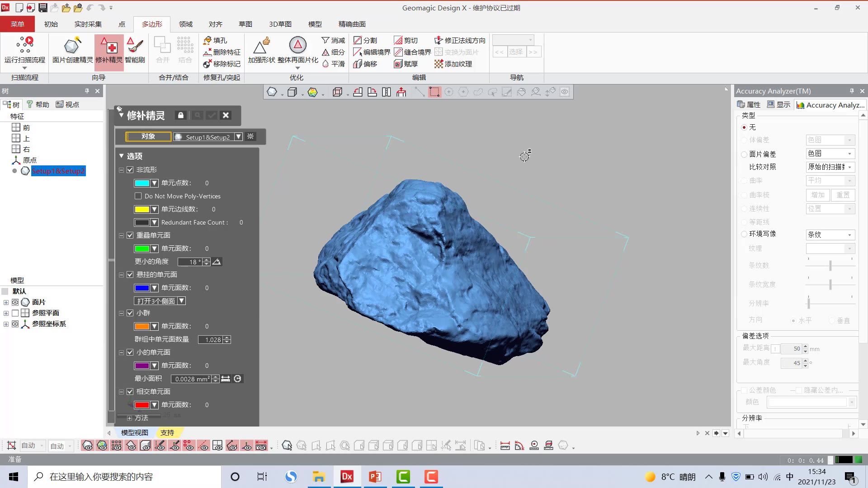Enable Do Not Move Poly-Vertices checkbox

138,196
